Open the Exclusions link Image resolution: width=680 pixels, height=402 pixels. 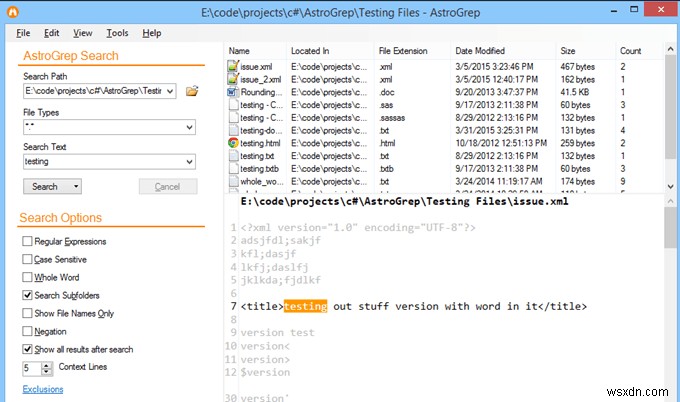pyautogui.click(x=43, y=389)
